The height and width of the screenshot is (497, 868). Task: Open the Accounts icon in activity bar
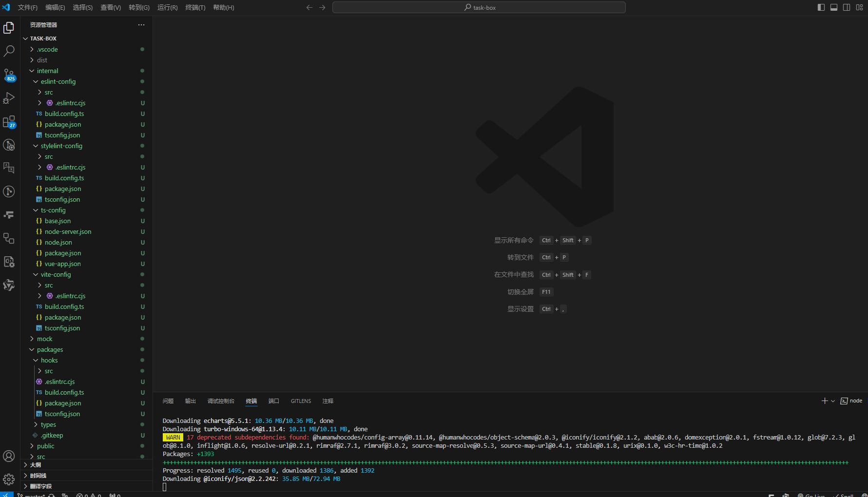(9, 456)
